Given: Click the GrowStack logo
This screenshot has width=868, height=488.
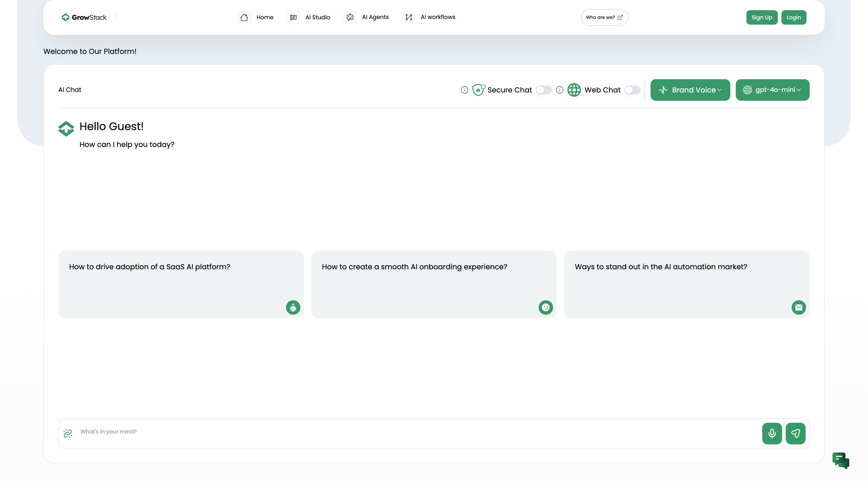Looking at the screenshot, I should (84, 17).
